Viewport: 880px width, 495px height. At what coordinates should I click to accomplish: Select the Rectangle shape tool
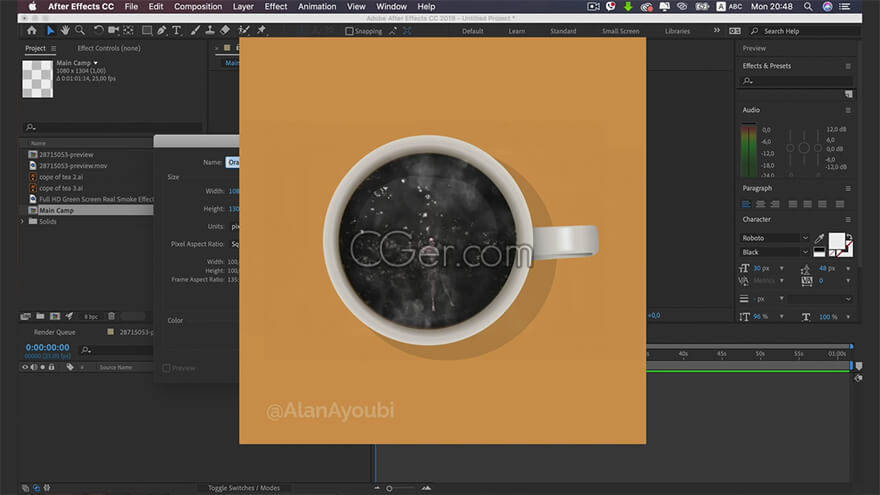[x=146, y=30]
